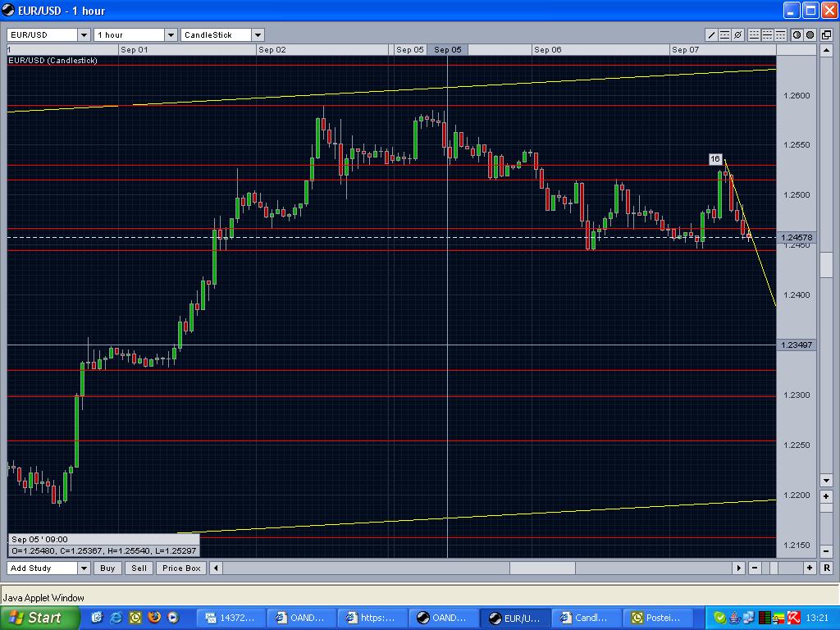Click the EUR/USD (Candlestick) chart label
840x630 pixels.
52,61
